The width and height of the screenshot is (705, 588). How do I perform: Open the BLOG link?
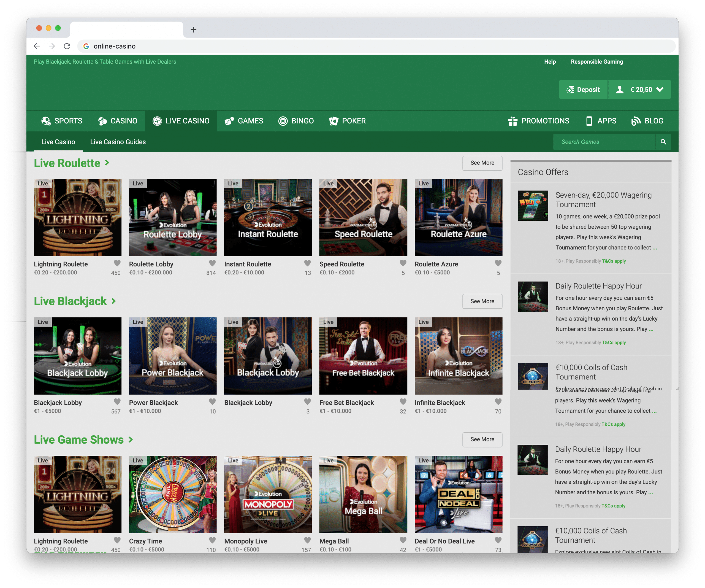point(647,121)
